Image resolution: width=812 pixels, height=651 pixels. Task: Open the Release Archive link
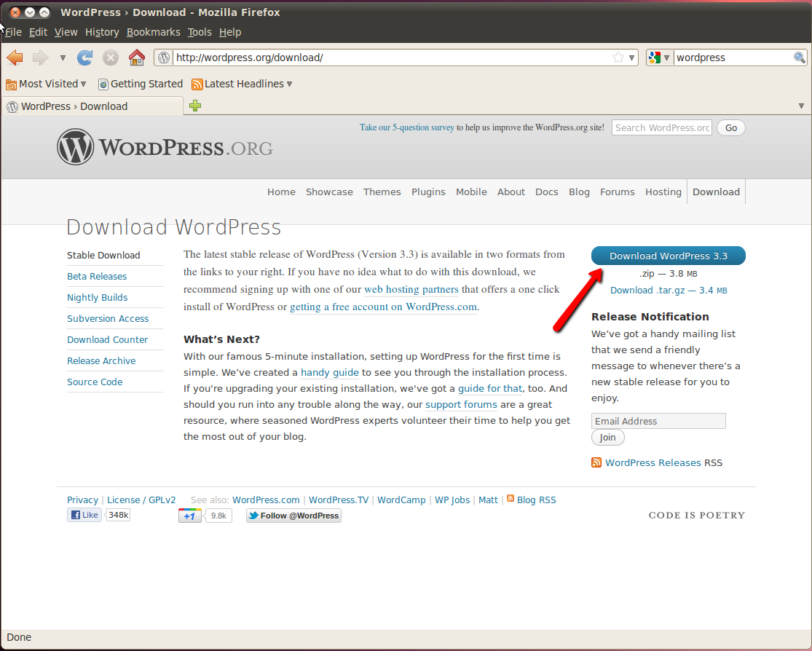pyautogui.click(x=101, y=361)
